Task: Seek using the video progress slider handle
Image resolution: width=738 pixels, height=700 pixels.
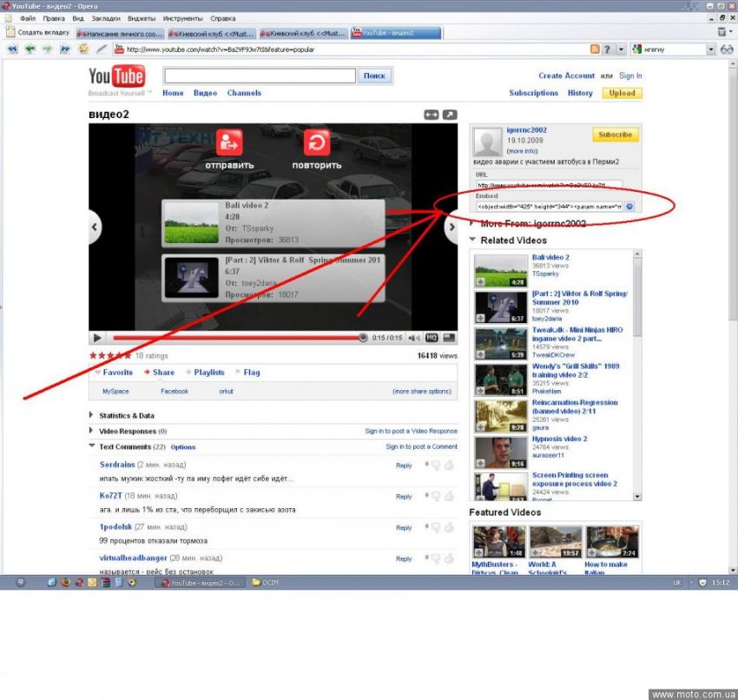Action: coord(362,338)
